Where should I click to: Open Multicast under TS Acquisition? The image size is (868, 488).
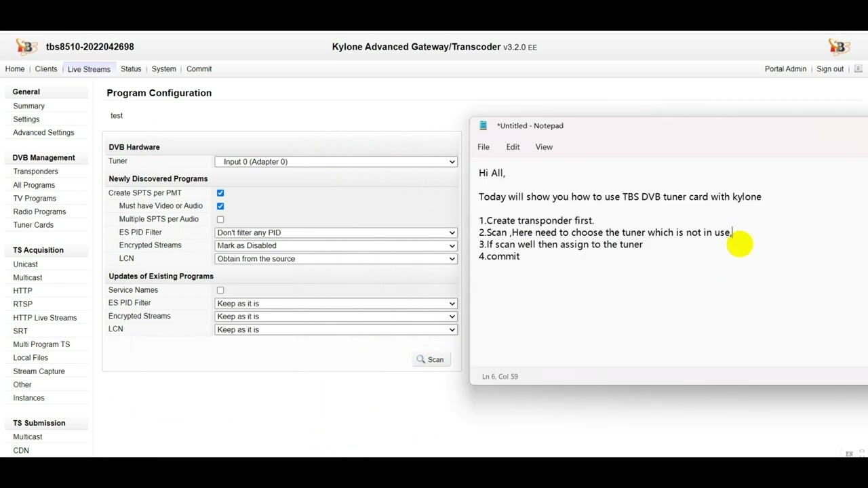tap(28, 278)
